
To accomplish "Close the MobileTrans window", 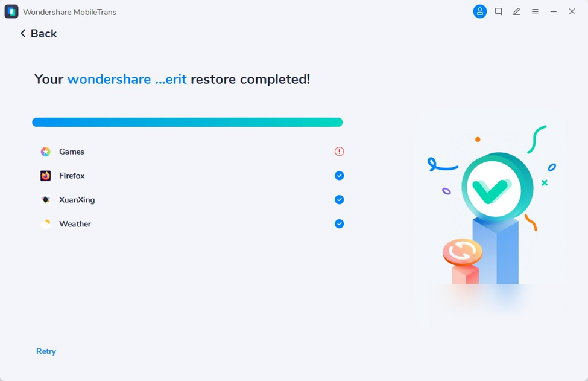I will click(572, 11).
